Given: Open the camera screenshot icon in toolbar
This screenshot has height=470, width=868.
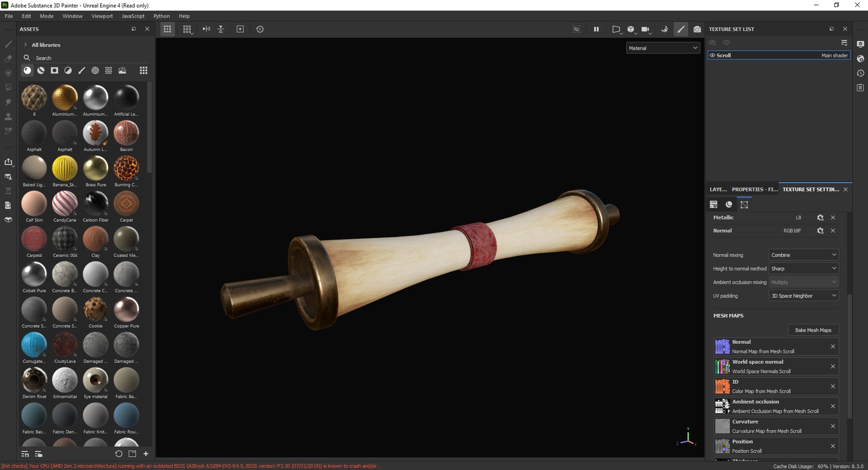Looking at the screenshot, I should pyautogui.click(x=697, y=29).
